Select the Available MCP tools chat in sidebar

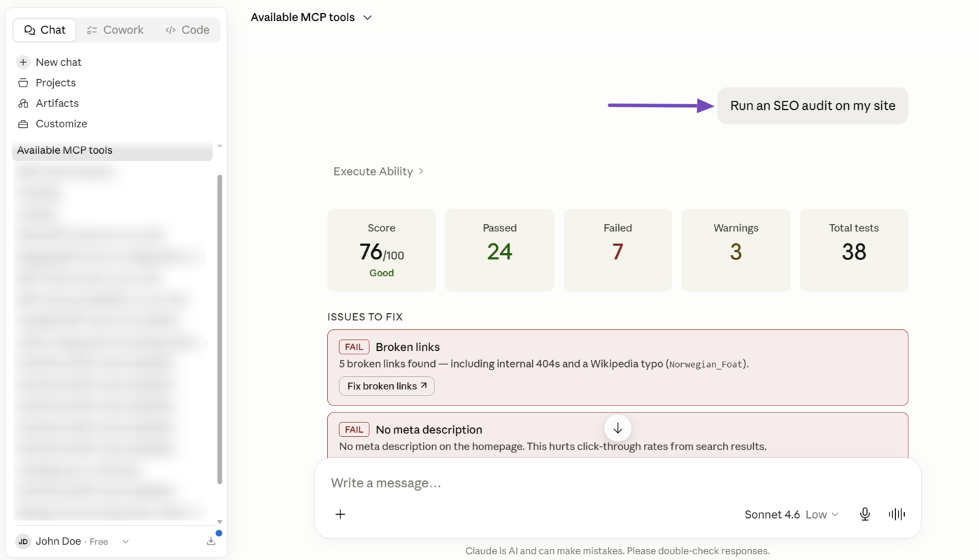[113, 150]
